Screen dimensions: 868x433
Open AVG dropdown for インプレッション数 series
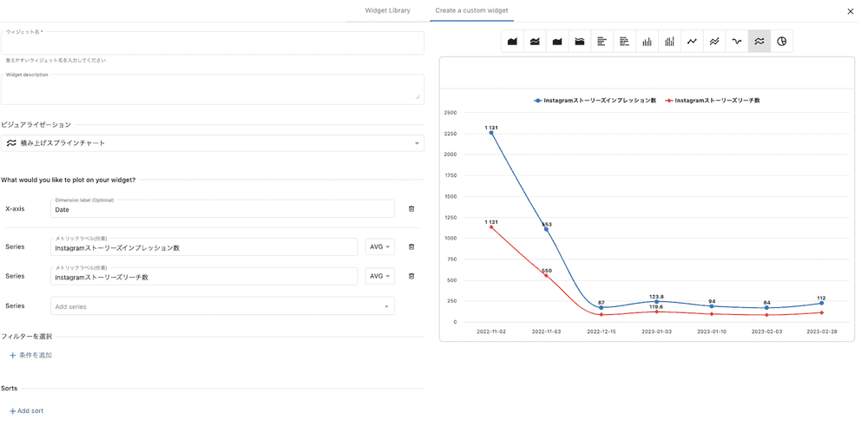pos(380,247)
